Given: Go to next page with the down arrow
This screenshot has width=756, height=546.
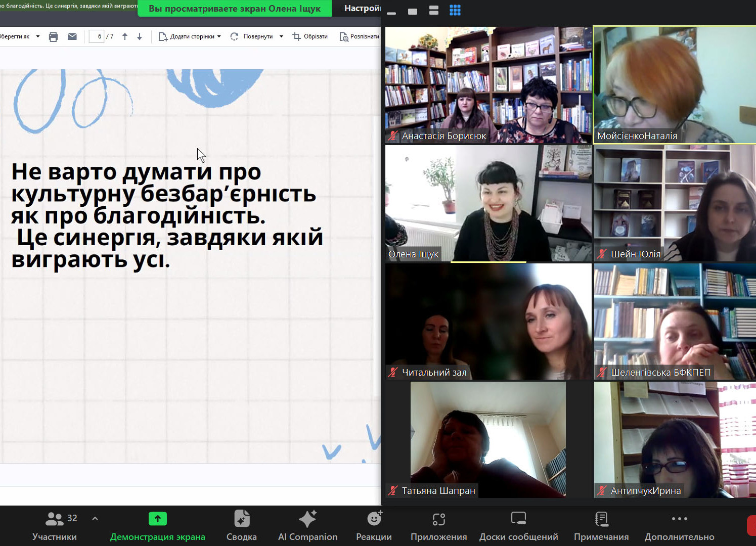Looking at the screenshot, I should coord(140,36).
